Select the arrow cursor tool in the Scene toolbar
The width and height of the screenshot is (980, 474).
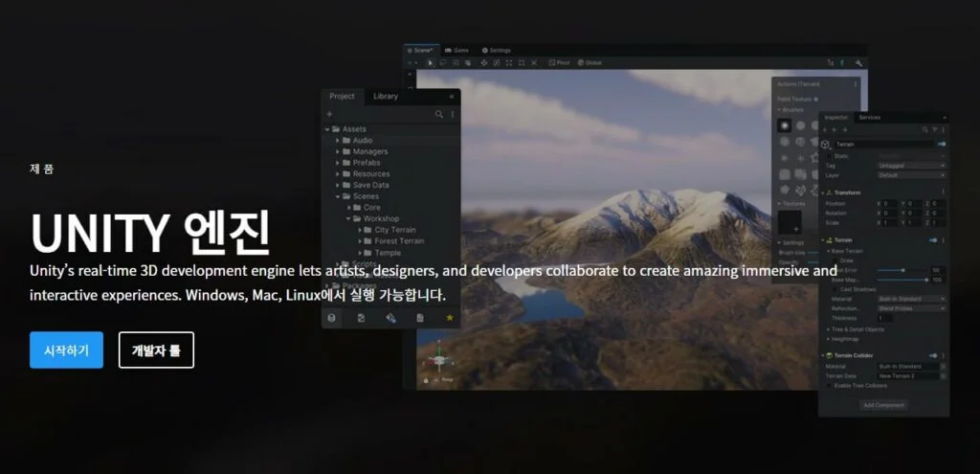tap(431, 62)
